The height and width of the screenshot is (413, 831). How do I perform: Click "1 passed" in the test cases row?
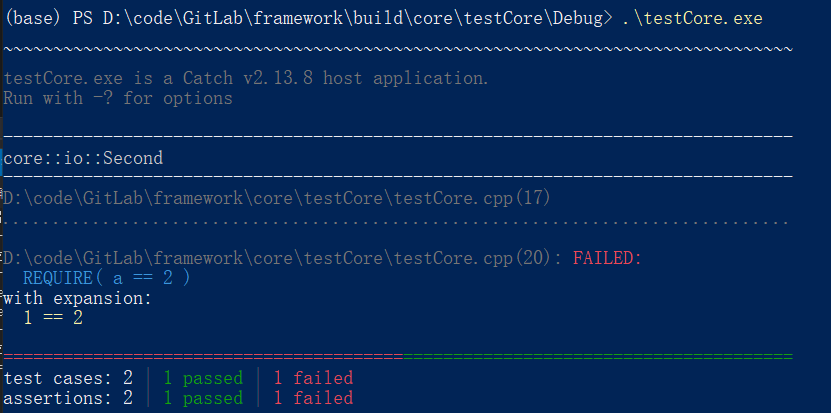pos(202,378)
